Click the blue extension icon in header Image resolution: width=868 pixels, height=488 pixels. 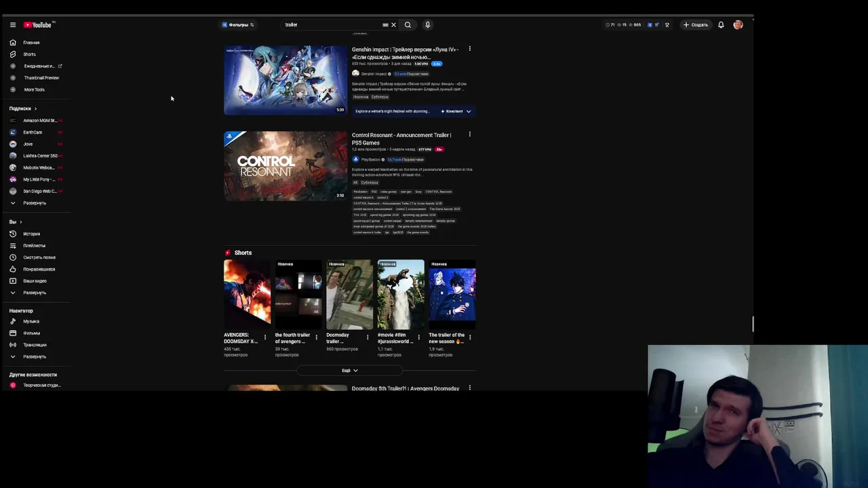tap(650, 25)
